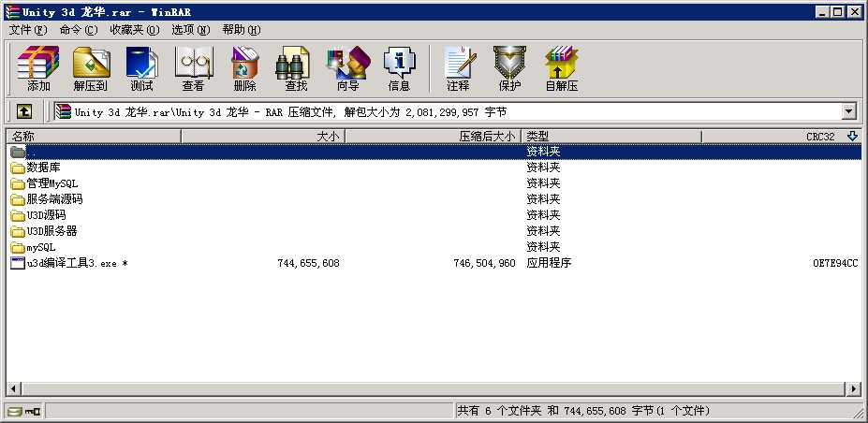Minimize the WinRAR window
This screenshot has height=423, width=868.
[823, 11]
